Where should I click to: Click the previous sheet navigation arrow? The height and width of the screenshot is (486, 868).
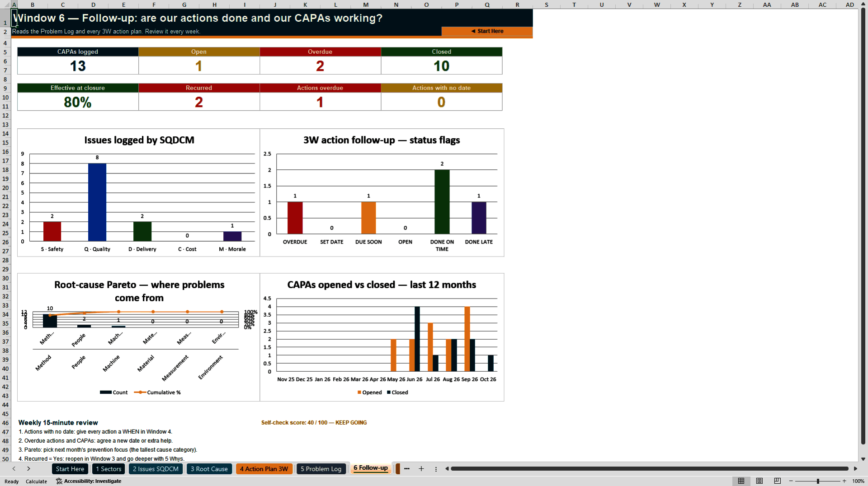(14, 469)
